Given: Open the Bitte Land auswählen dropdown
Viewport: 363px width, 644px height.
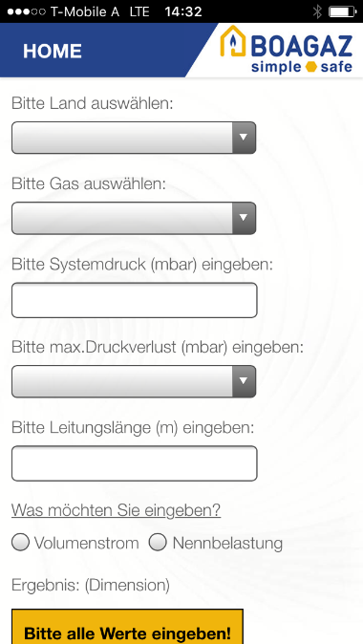Looking at the screenshot, I should click(134, 138).
